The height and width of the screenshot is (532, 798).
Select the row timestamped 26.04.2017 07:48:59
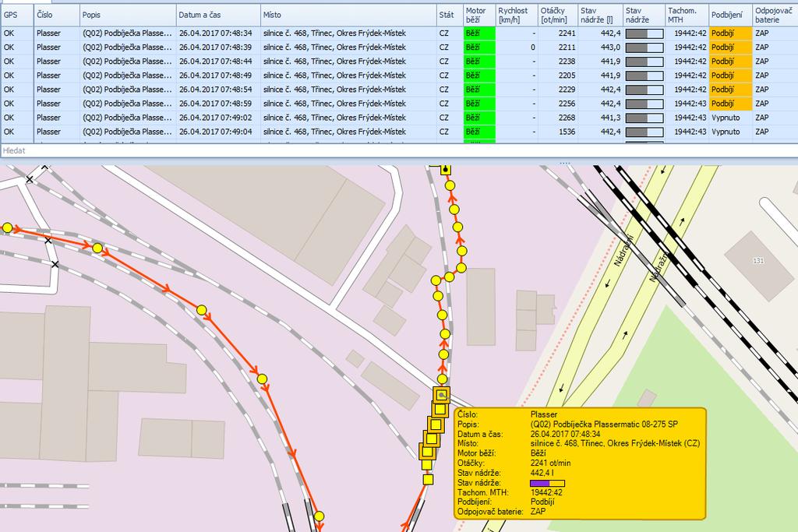point(399,104)
